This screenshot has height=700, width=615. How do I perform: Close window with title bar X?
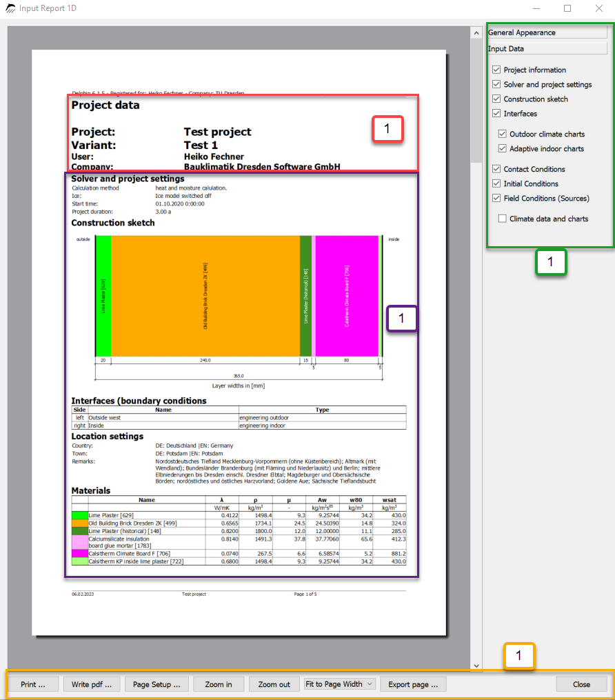[599, 8]
